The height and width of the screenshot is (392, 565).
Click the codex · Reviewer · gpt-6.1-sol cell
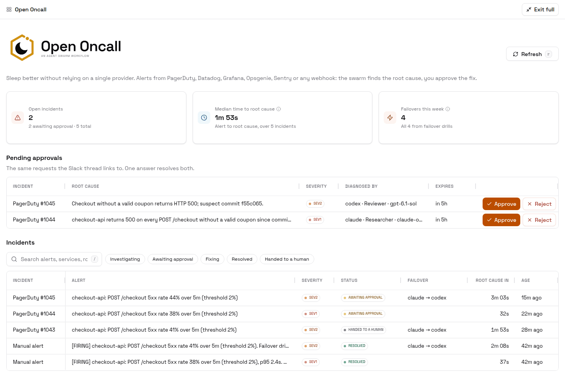(x=381, y=203)
